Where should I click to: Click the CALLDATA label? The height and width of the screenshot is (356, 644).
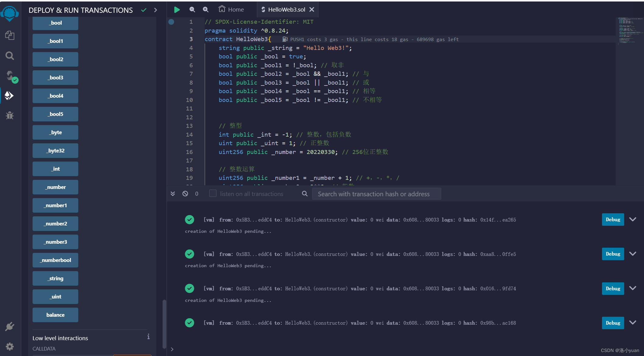[x=44, y=349]
